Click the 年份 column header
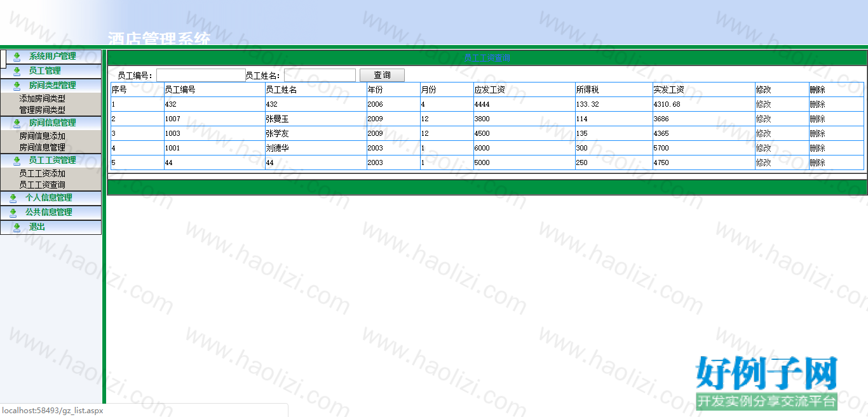 (376, 89)
